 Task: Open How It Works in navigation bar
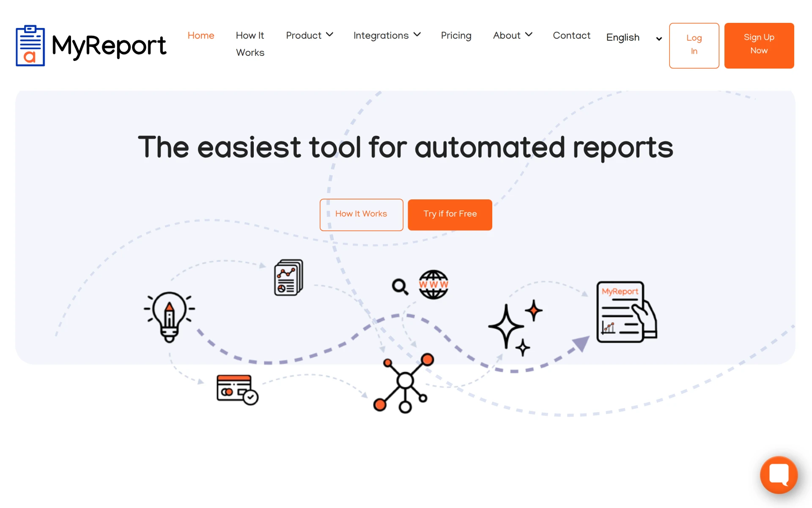(250, 44)
